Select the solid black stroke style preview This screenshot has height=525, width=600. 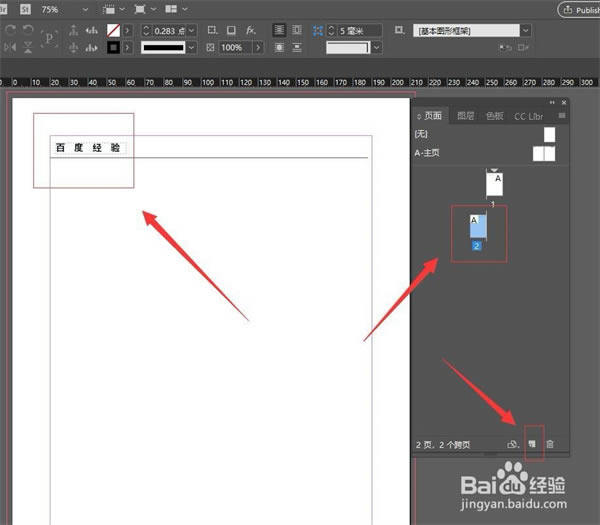pos(163,47)
